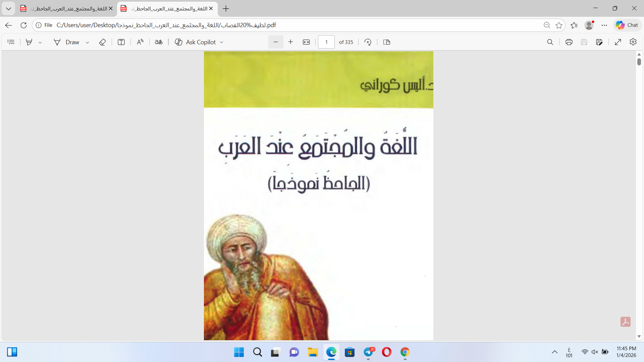Image resolution: width=644 pixels, height=362 pixels.
Task: Open the browser profile avatar
Action: tap(589, 25)
